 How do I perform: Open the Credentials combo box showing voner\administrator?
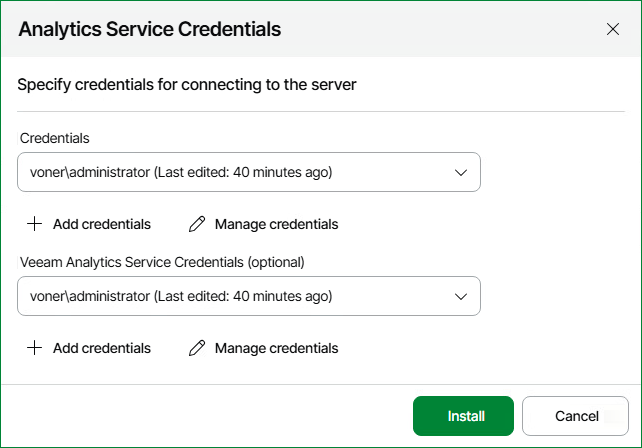coord(249,172)
